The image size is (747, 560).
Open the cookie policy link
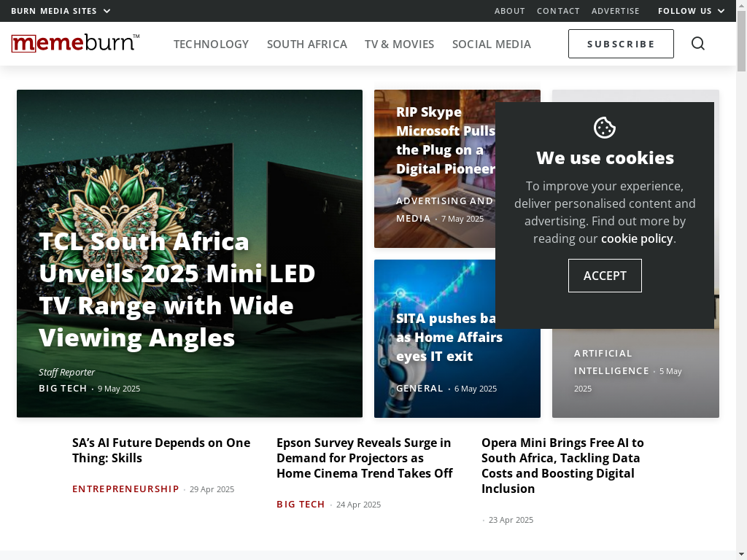coord(637,238)
